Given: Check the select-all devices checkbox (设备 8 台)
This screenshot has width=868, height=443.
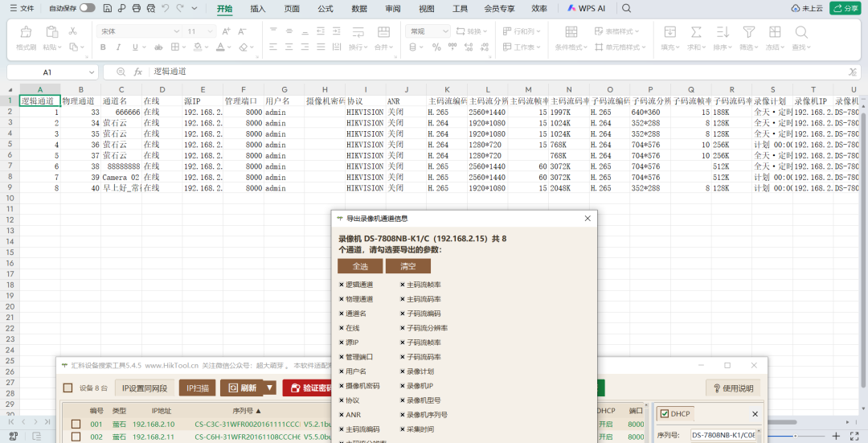Looking at the screenshot, I should click(68, 388).
